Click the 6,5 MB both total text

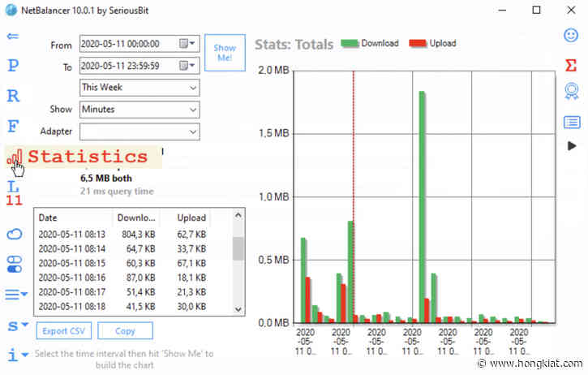106,179
